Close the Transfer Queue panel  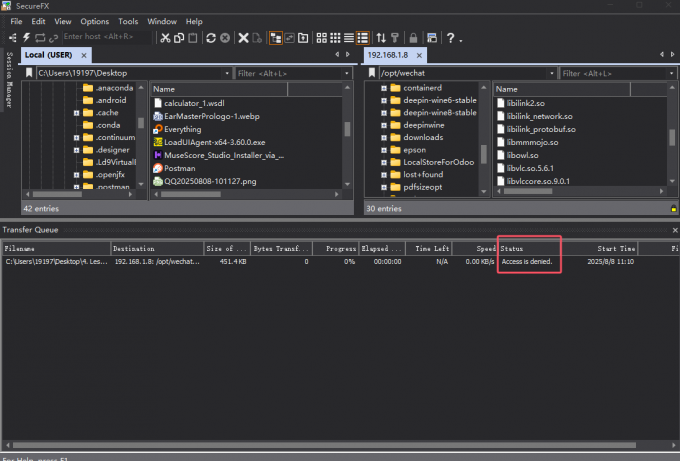[x=675, y=230]
